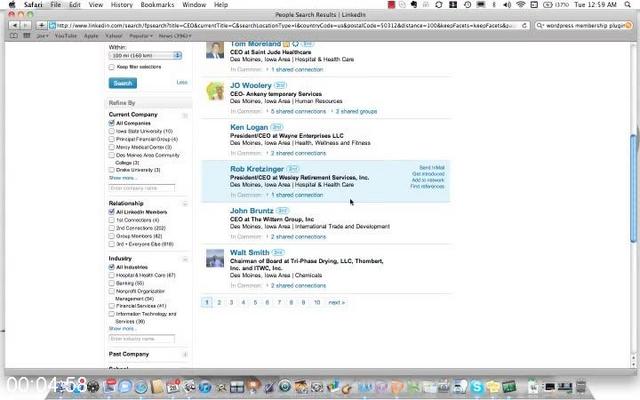Screen dimensions: 640x400
Task: Click the display mirroring menu bar icon
Action: (481, 5)
